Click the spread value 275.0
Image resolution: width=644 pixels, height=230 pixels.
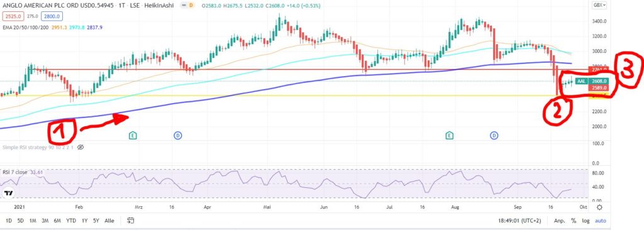click(x=32, y=16)
